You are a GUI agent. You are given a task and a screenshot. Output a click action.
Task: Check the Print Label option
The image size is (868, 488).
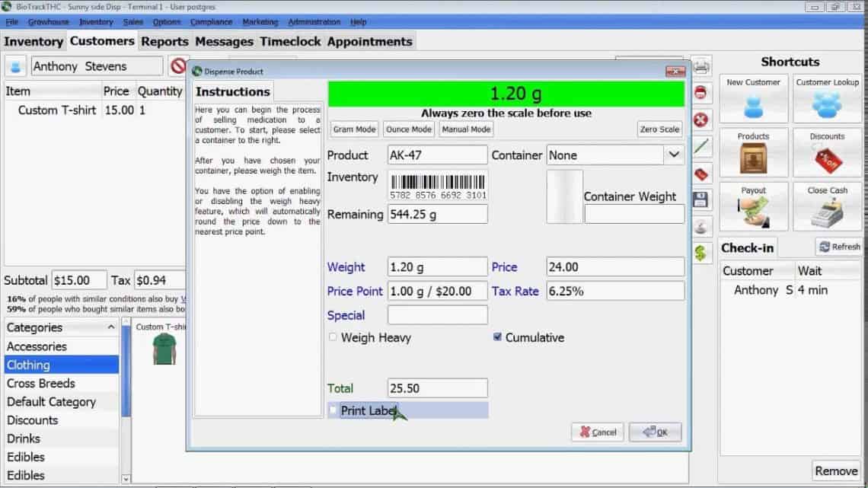point(333,410)
